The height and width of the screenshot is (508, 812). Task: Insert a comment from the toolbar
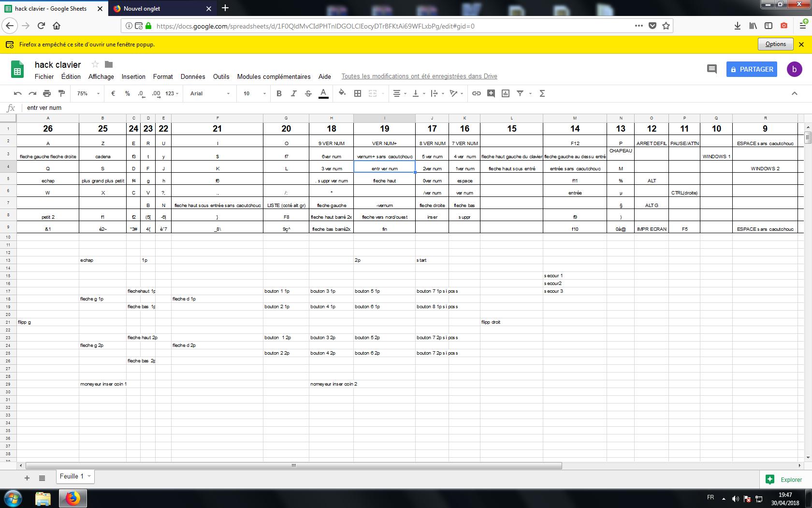491,93
